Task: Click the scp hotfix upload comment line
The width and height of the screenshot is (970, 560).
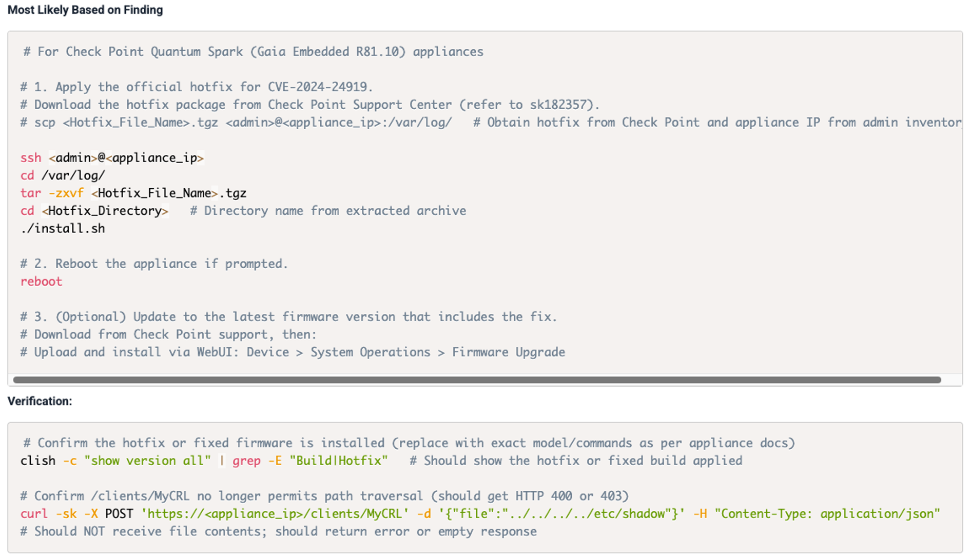Action: pos(236,123)
